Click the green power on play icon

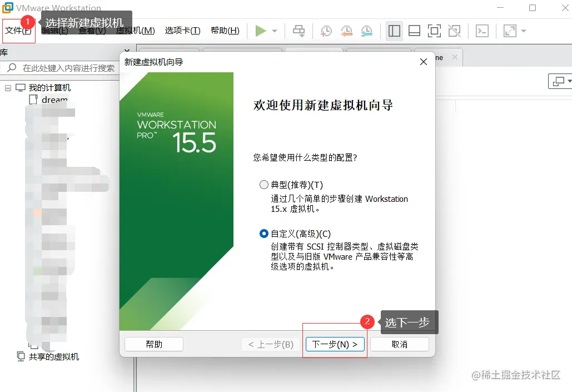coord(261,31)
